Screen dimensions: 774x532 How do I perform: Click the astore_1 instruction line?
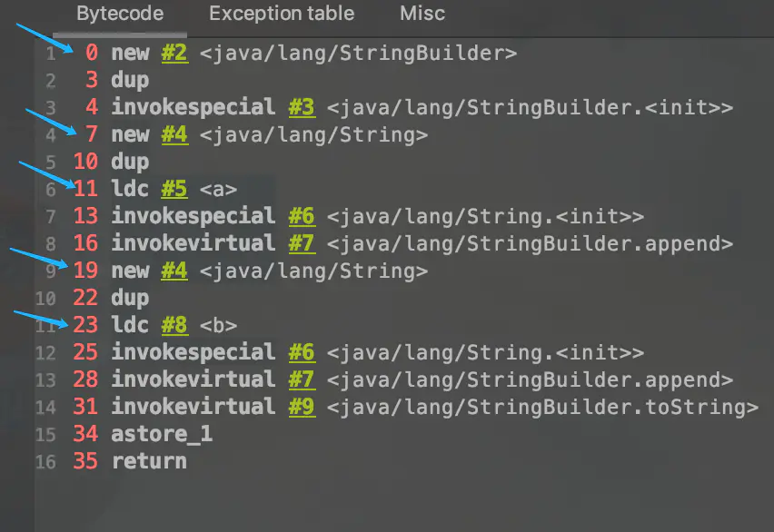[x=162, y=434]
